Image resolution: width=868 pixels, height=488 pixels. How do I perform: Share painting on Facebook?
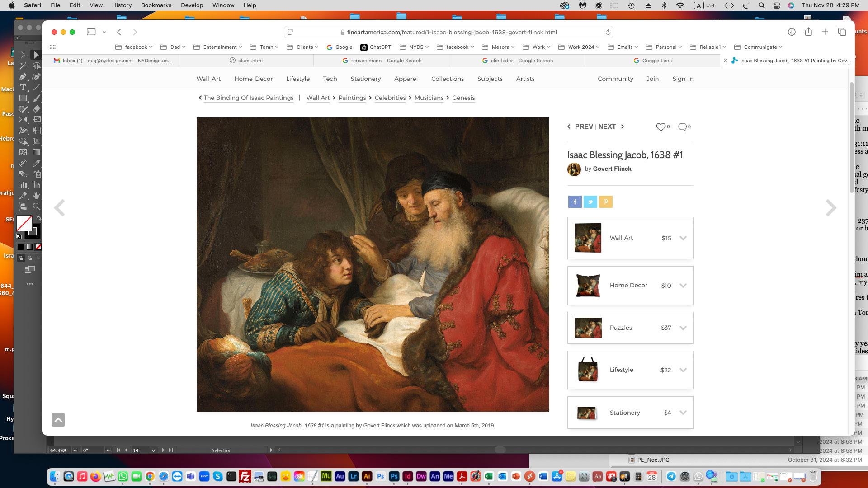point(575,202)
